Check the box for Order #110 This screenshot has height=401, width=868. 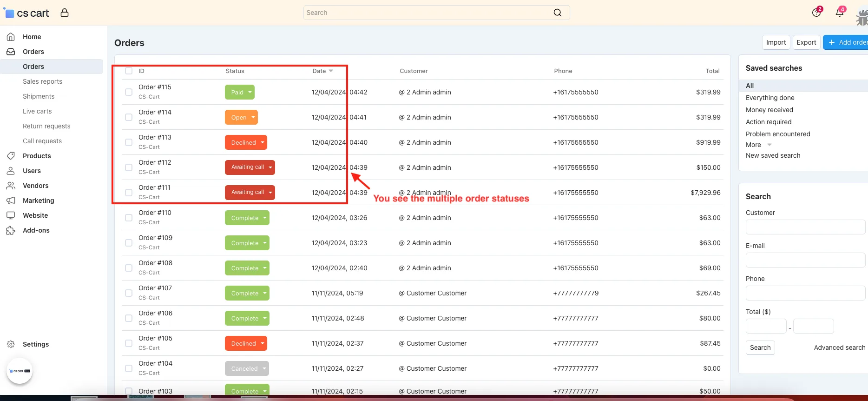point(129,218)
